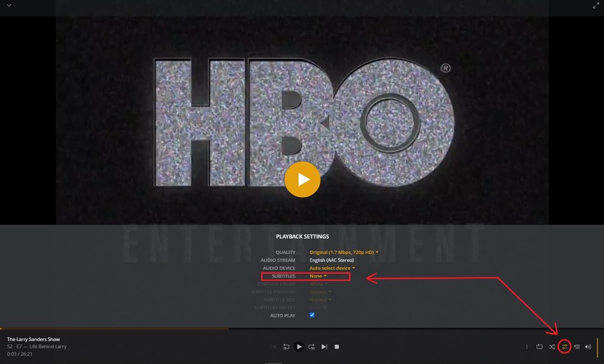Skip to next episode
Screen dimensions: 604x364
click(x=325, y=347)
